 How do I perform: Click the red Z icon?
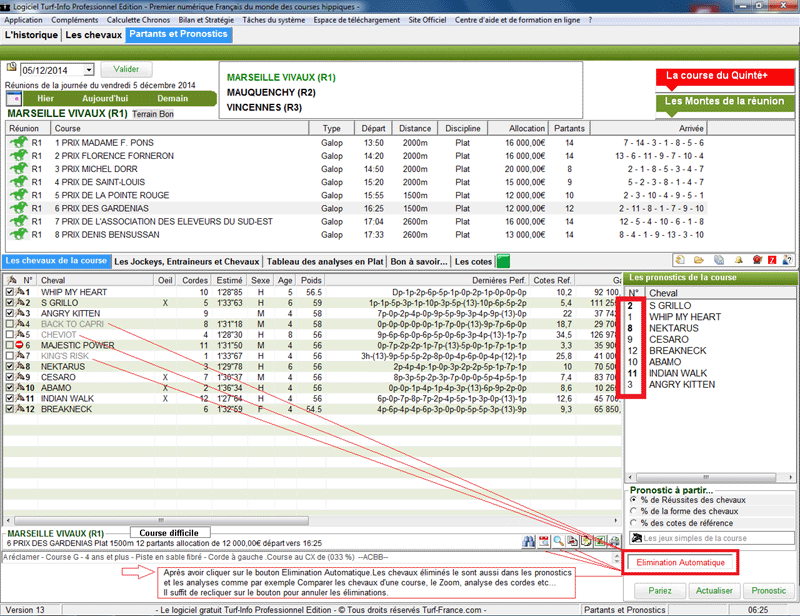(x=772, y=260)
